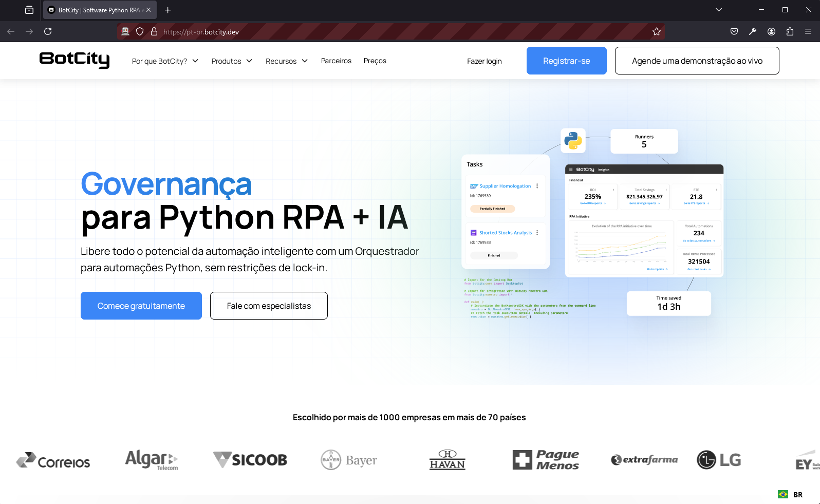Click Total Items Processed 321504 value
This screenshot has width=820, height=504.
699,262
